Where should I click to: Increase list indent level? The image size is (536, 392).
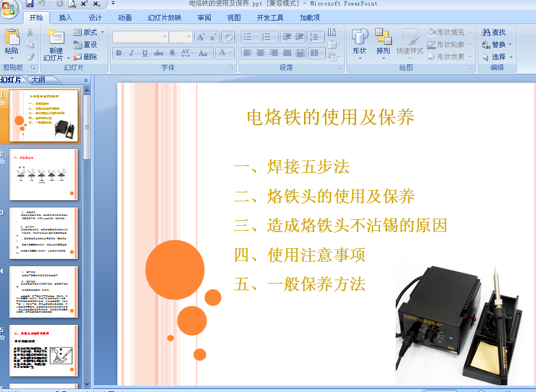299,37
